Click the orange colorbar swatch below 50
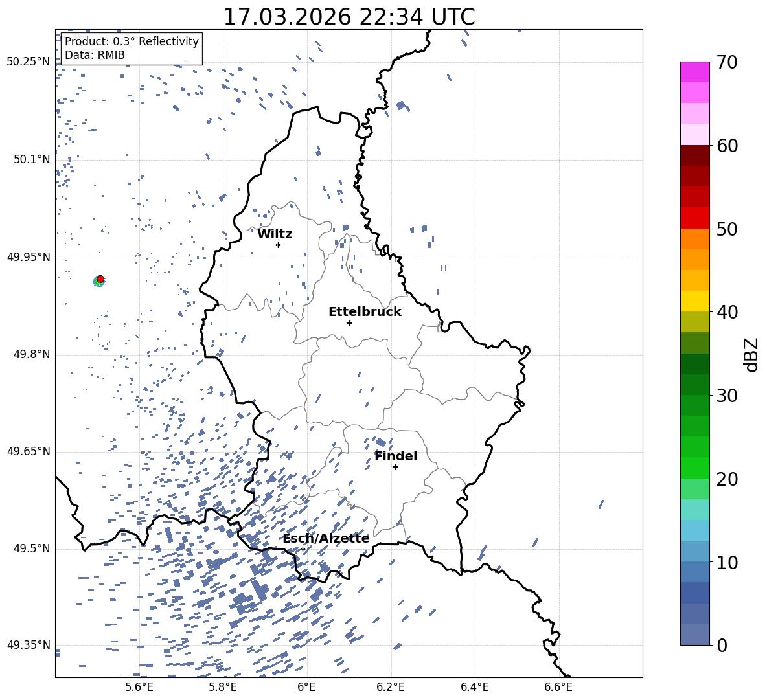Viewport: 767px width, 700px height. pos(694,239)
